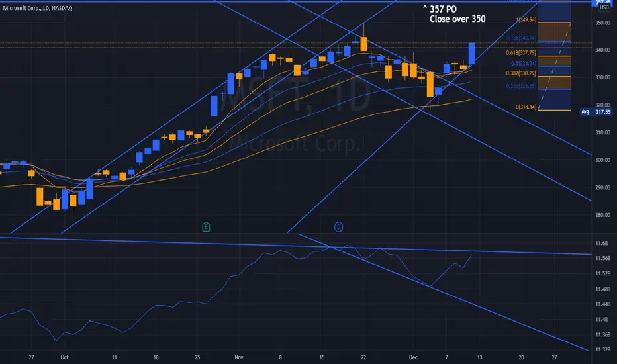Click the earnings 'E' marker icon
This screenshot has height=364, width=617.
pyautogui.click(x=206, y=227)
